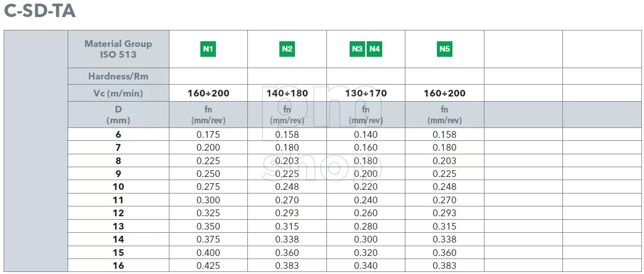Click the C-SD-TA title heading
The image size is (644, 274).
(39, 10)
